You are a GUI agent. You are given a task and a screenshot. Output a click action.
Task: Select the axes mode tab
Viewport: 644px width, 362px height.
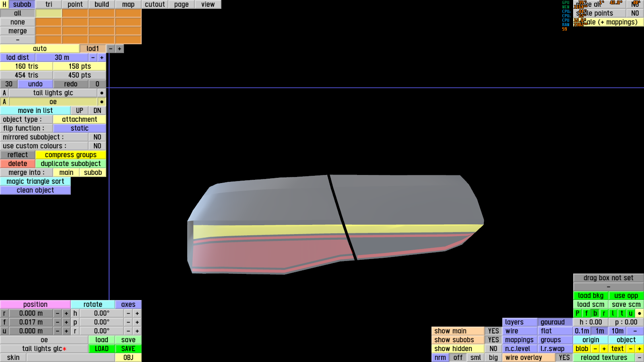pyautogui.click(x=128, y=304)
